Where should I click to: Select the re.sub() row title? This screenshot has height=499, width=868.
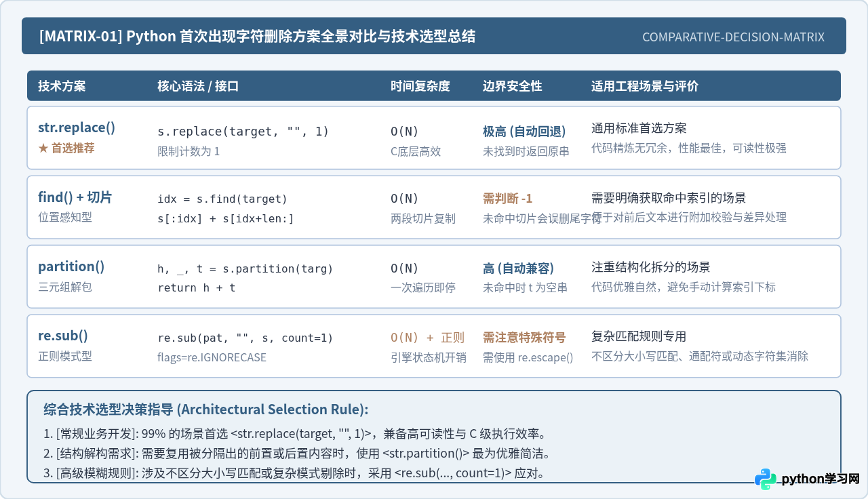click(x=63, y=336)
